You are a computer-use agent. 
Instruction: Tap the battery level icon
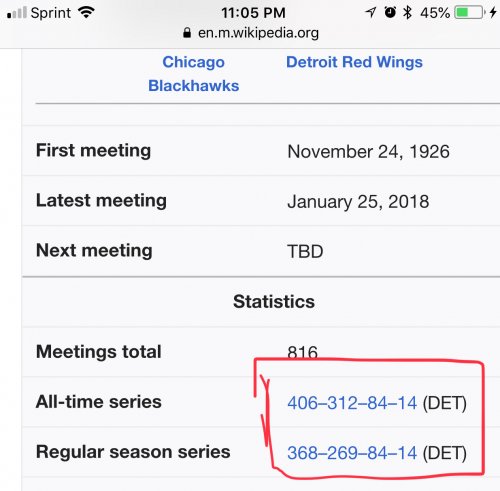[x=470, y=13]
